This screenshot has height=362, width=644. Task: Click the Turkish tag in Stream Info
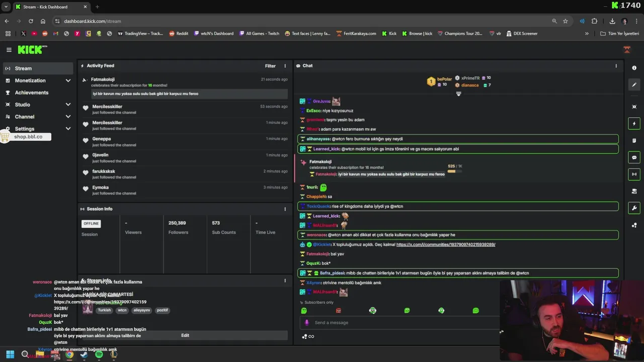tap(104, 310)
